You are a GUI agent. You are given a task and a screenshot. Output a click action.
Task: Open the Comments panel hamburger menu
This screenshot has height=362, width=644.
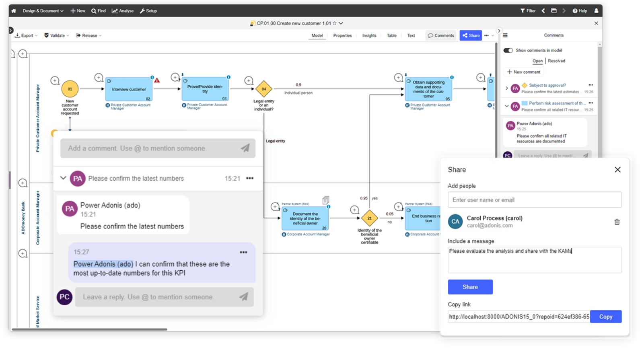[x=506, y=35]
